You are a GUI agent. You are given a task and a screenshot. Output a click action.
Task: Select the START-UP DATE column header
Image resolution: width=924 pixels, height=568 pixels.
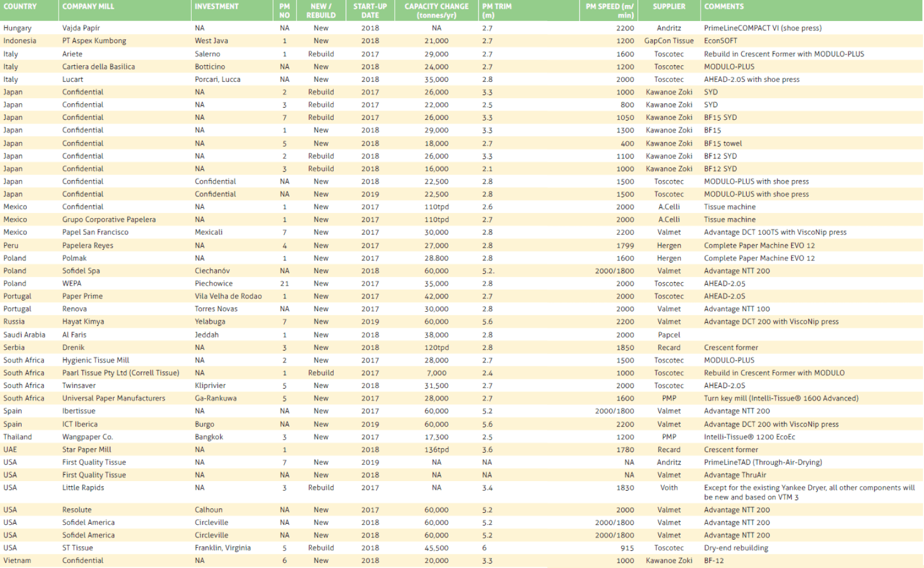(x=370, y=11)
